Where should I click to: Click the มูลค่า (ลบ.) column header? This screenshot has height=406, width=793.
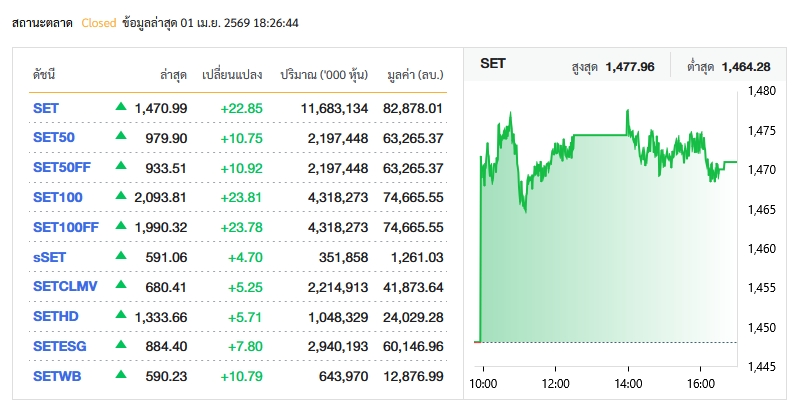coord(410,75)
